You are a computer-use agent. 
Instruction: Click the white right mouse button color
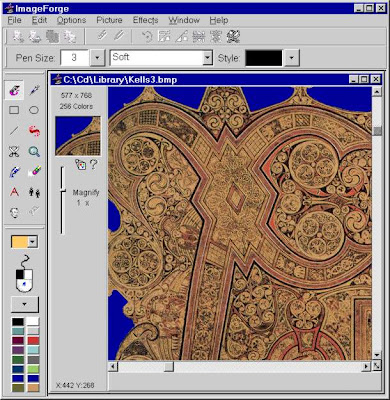point(29,274)
